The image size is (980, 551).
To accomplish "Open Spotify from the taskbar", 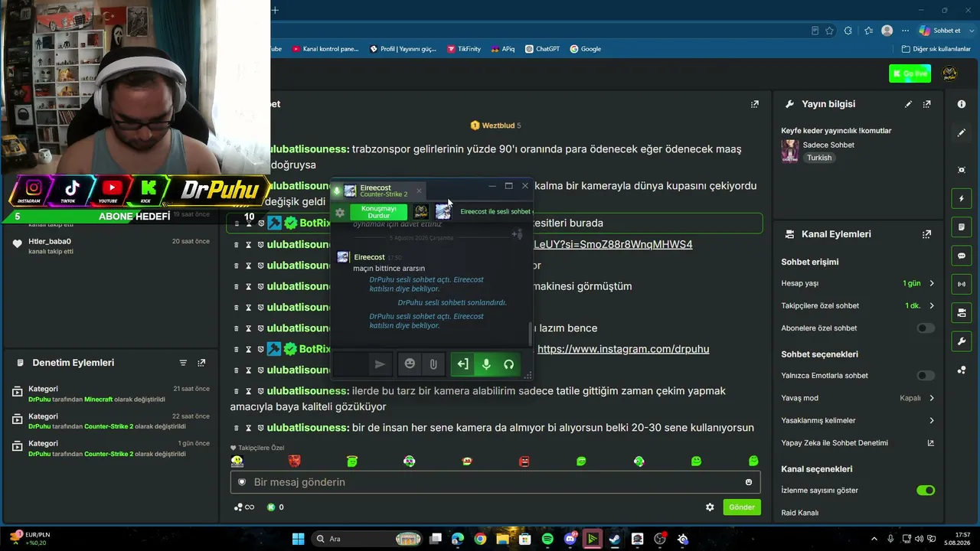I will [547, 539].
